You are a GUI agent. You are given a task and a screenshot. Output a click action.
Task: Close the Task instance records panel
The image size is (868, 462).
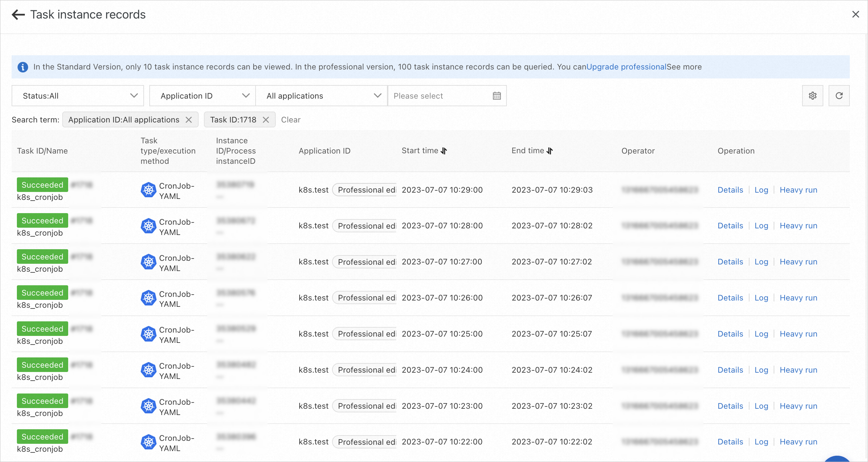coord(855,15)
